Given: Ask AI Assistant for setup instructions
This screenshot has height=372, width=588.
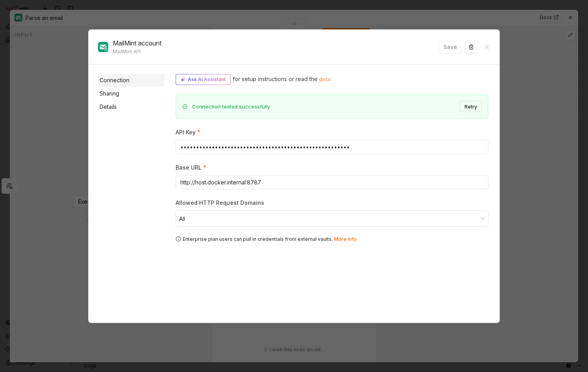Looking at the screenshot, I should [203, 79].
